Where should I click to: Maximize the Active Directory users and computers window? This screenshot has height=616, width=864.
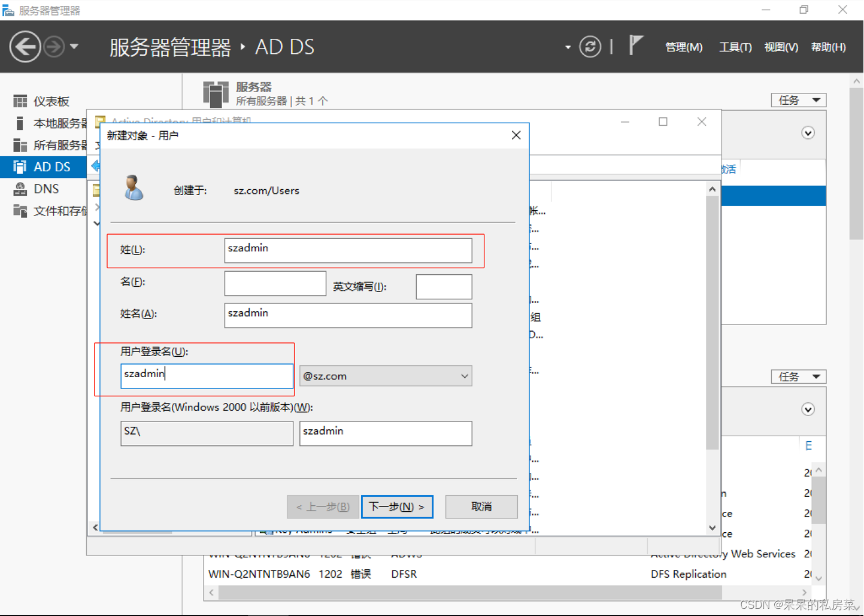663,122
